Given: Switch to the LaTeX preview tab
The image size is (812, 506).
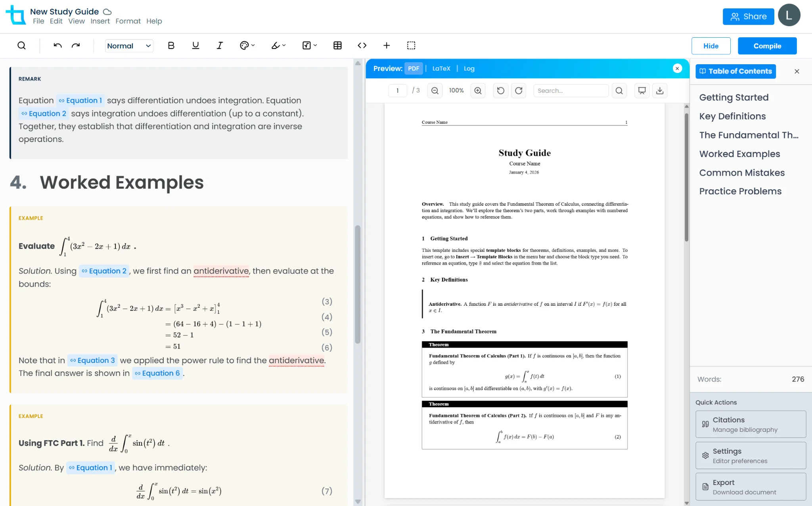Looking at the screenshot, I should point(441,68).
